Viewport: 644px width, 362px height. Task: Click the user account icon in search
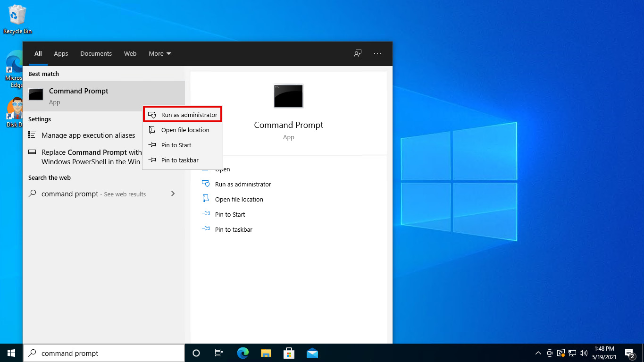point(357,53)
